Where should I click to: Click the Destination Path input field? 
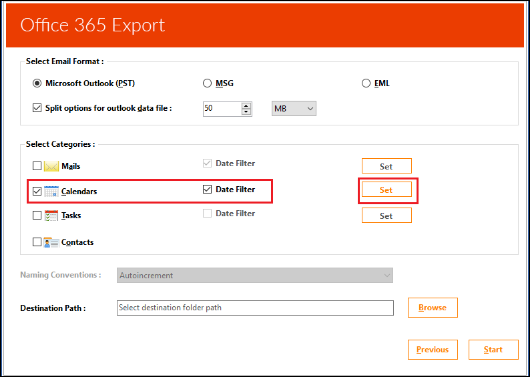coord(255,308)
